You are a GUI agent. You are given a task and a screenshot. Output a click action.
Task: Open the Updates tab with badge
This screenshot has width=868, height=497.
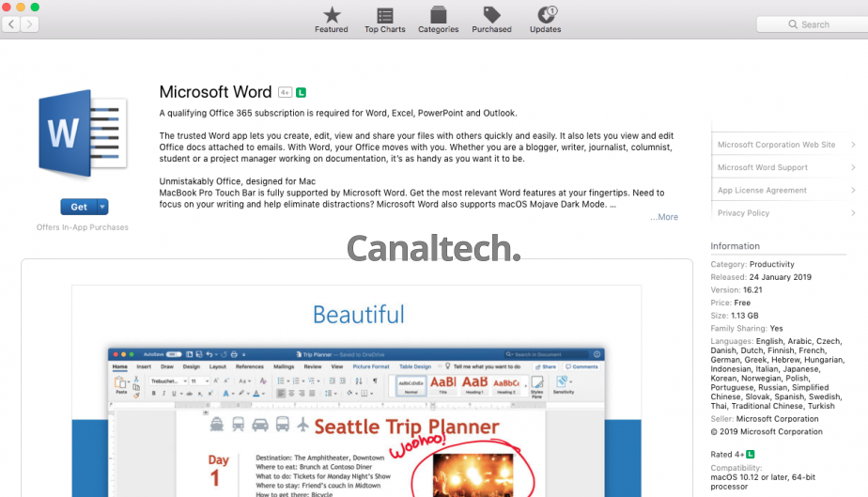click(x=545, y=20)
